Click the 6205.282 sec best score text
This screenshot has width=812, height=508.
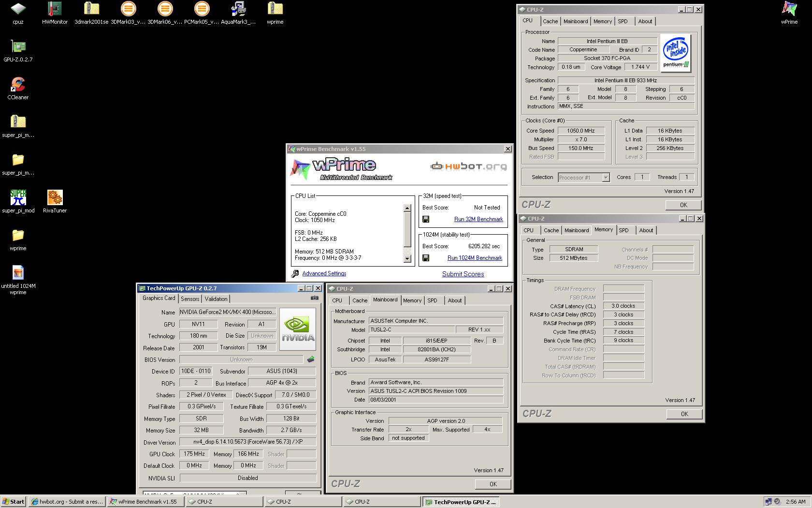coord(484,246)
